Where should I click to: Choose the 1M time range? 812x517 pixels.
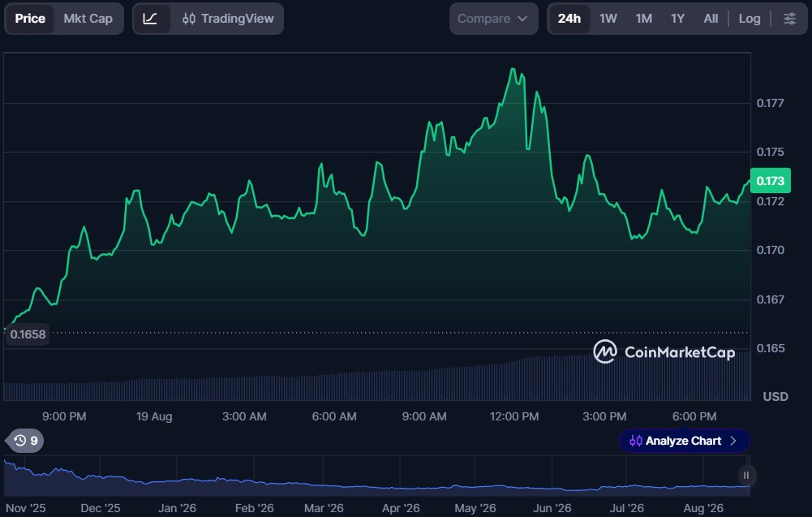pos(644,19)
